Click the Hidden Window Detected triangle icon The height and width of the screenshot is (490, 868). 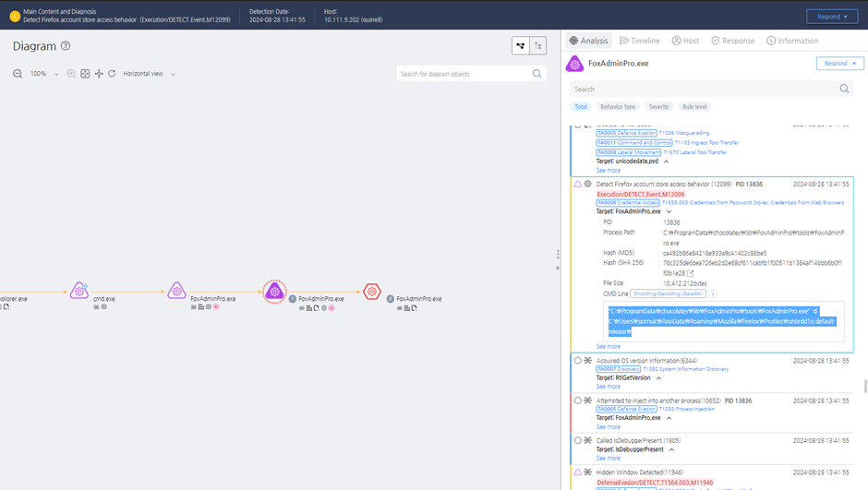(x=578, y=472)
